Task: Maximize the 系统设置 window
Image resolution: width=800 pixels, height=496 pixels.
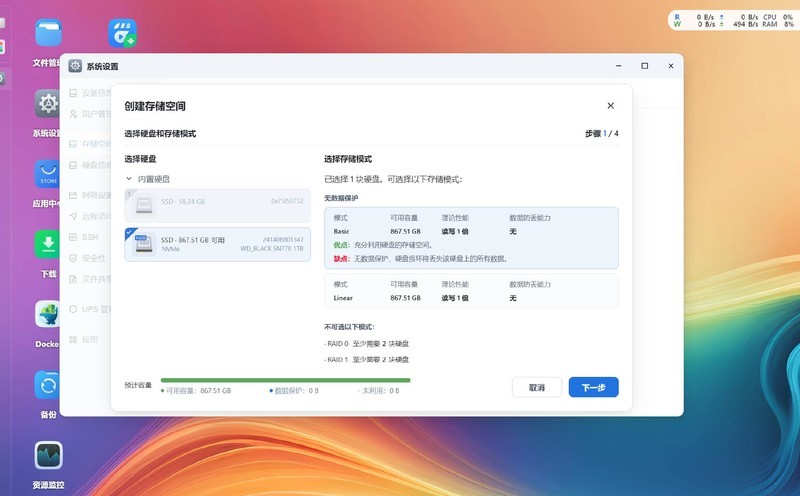Action: pos(645,66)
